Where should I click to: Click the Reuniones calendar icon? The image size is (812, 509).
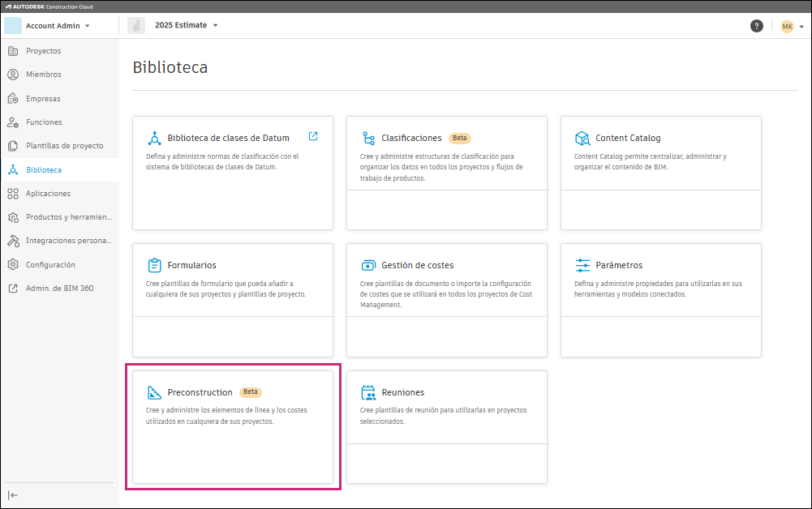coord(368,392)
